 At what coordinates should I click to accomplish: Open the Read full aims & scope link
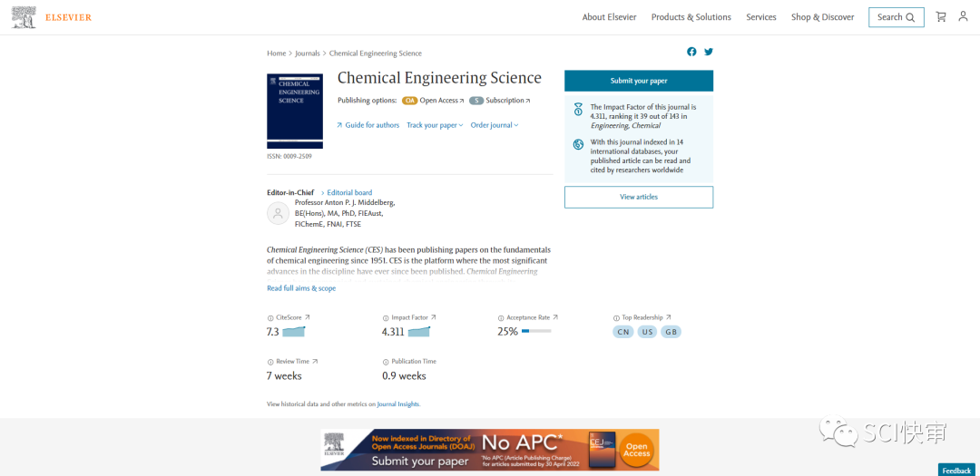[x=301, y=288]
